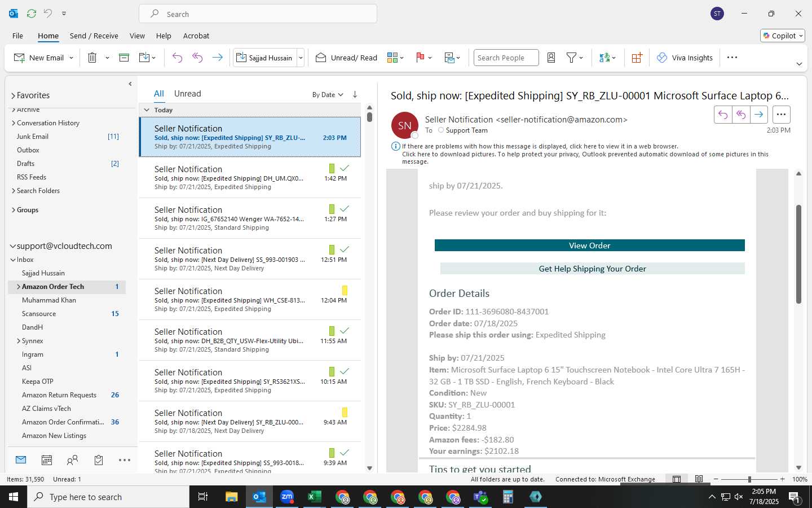
Task: Switch to People view in navigation bar
Action: coord(72,460)
